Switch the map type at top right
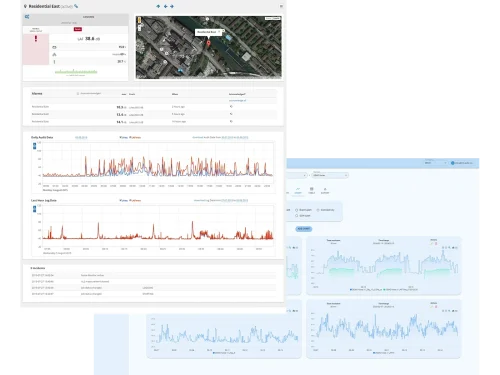The height and width of the screenshot is (375, 500). click(273, 18)
